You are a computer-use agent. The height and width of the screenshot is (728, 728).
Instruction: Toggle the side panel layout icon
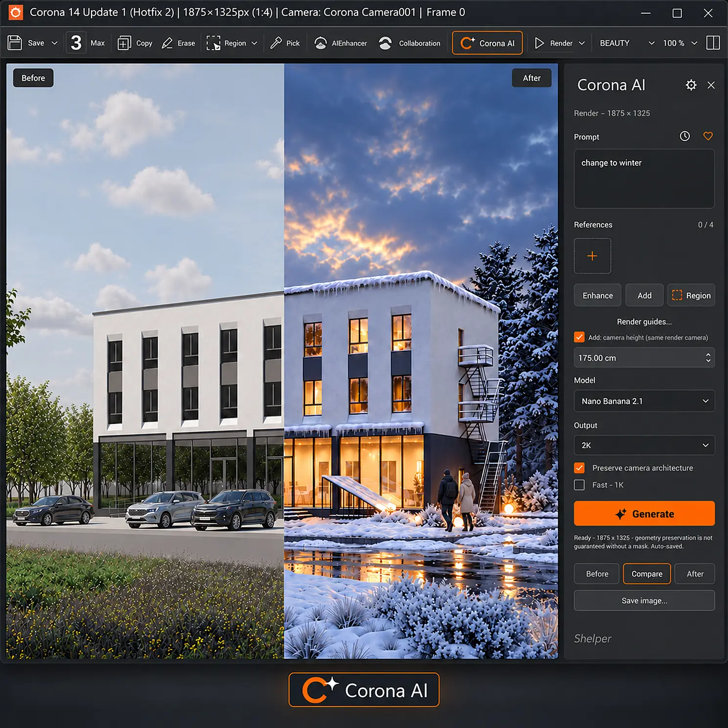713,43
